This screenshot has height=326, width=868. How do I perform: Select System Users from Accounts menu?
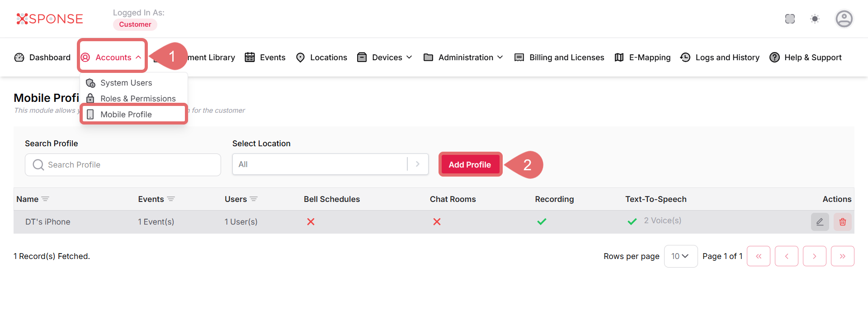[x=126, y=83]
